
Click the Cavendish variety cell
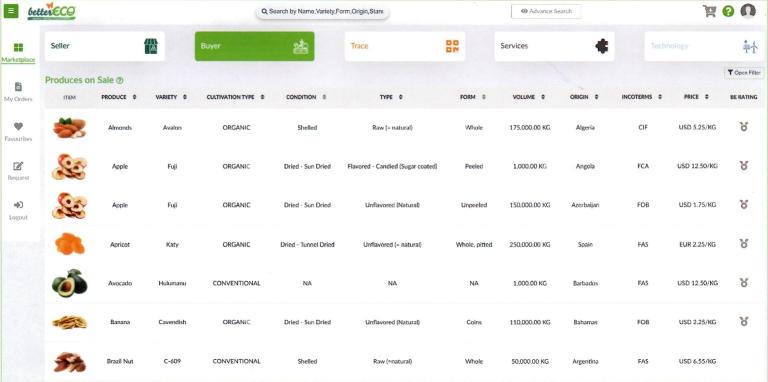(x=172, y=322)
